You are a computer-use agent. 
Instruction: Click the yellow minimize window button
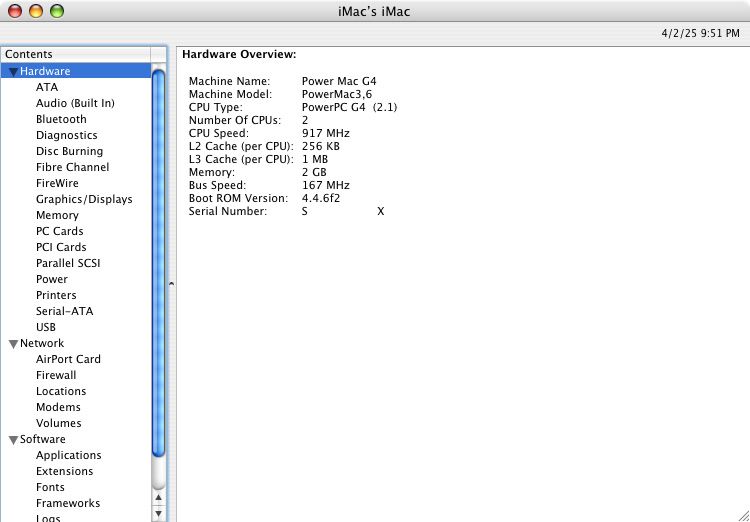pos(36,11)
